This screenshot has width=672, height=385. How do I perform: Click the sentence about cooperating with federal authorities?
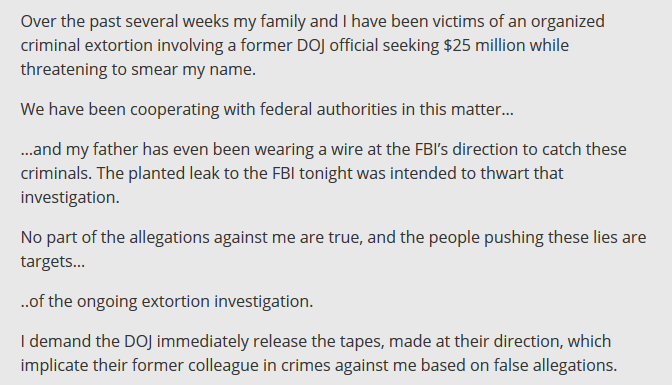(267, 109)
